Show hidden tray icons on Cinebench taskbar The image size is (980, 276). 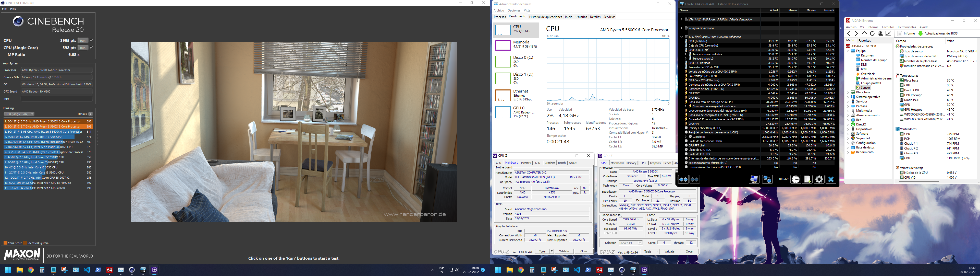click(432, 270)
